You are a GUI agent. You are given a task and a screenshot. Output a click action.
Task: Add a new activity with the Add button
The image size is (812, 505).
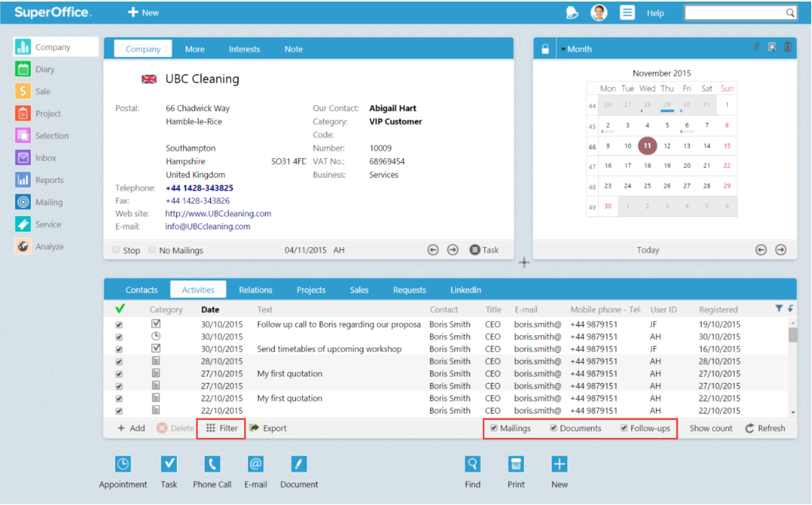tap(131, 428)
